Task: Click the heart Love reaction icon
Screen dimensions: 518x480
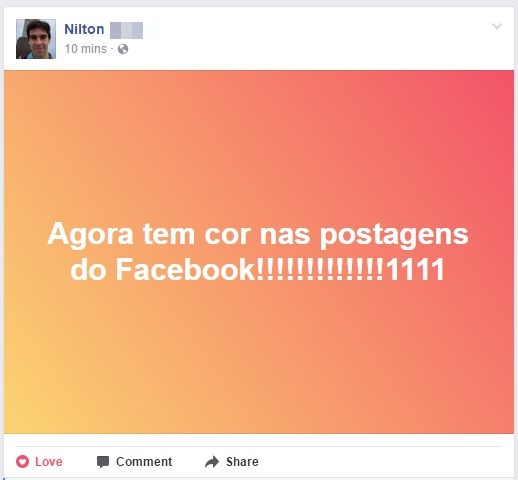Action: point(22,462)
